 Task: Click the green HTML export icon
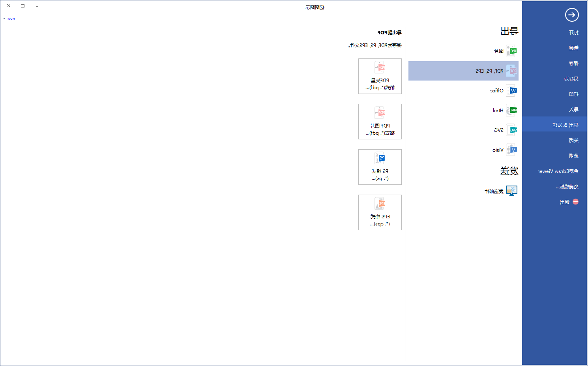coord(511,110)
